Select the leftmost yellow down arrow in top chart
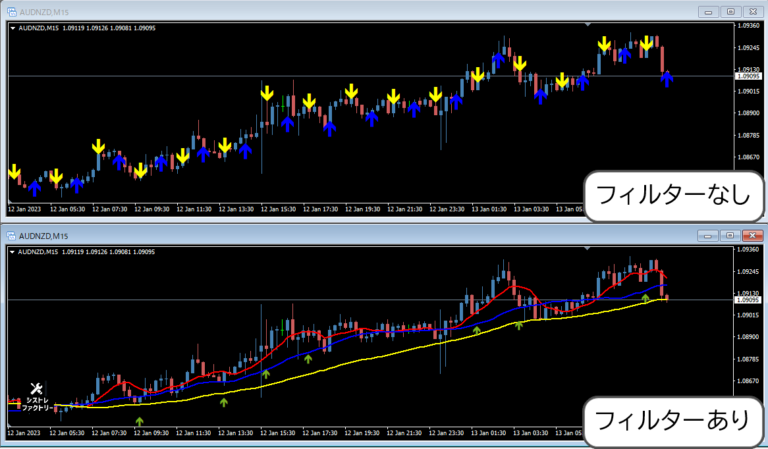768x449 pixels. [14, 171]
